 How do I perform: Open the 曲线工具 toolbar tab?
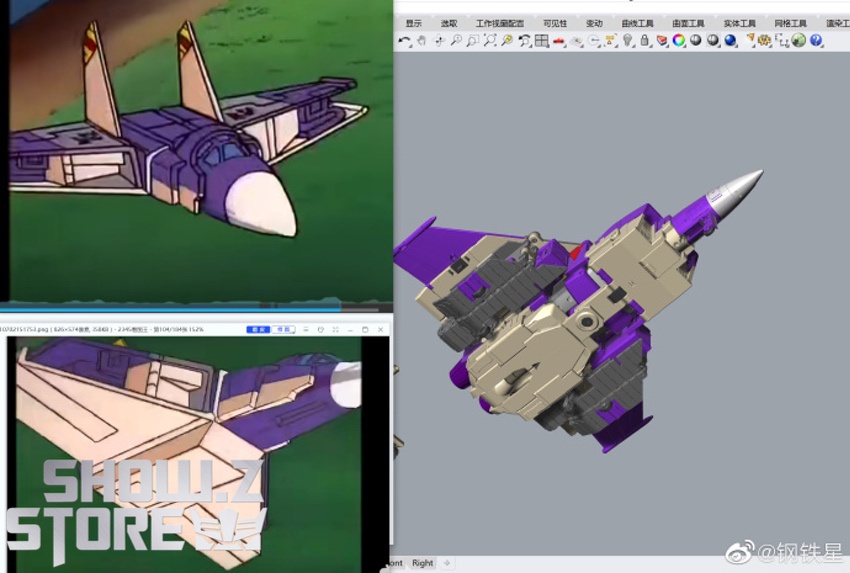point(638,23)
